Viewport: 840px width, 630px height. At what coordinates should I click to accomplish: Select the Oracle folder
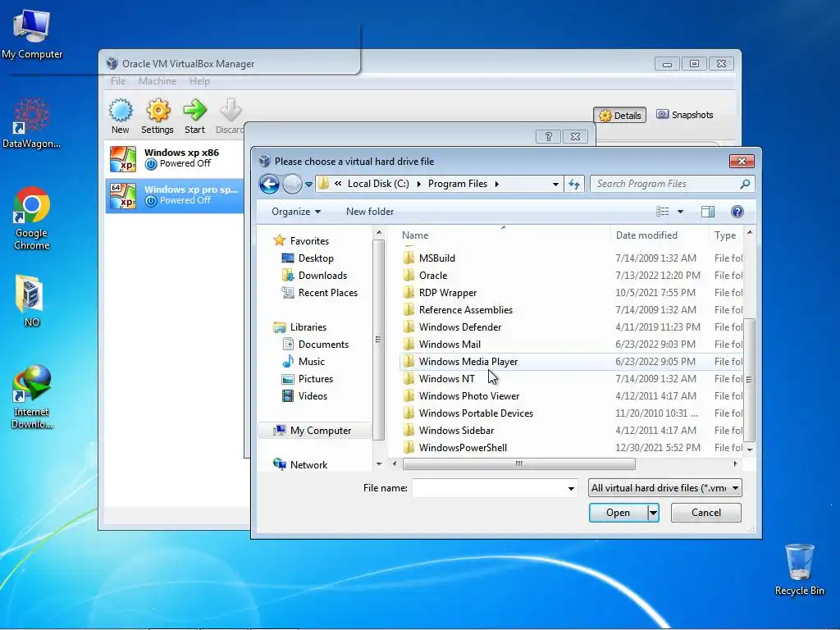click(x=571, y=276)
